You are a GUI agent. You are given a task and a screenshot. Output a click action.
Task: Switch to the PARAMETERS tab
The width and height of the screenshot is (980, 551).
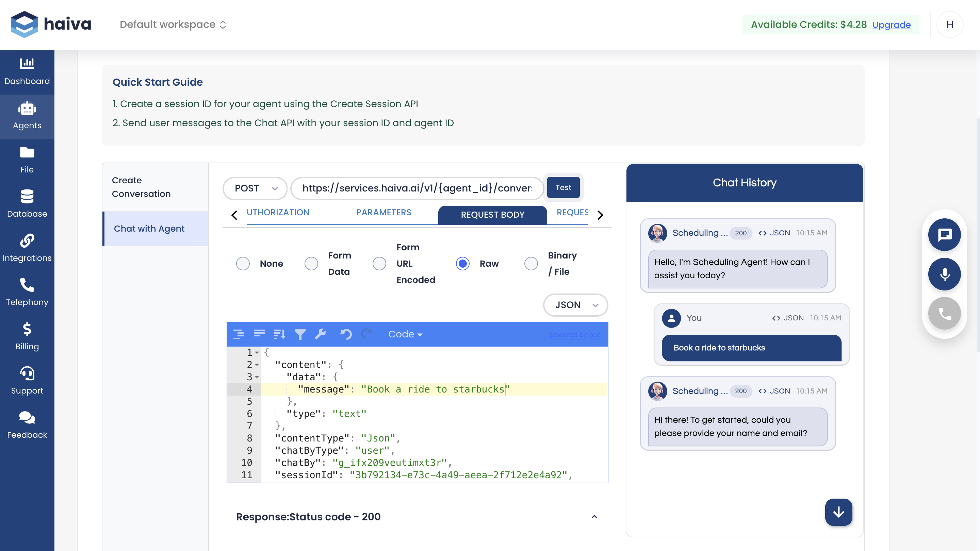coord(383,213)
